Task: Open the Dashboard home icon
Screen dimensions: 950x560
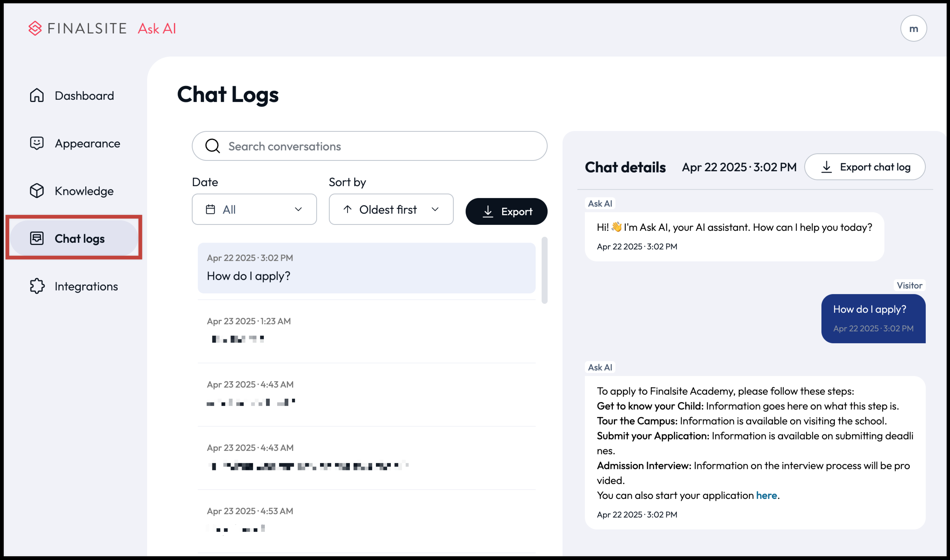Action: click(x=37, y=95)
